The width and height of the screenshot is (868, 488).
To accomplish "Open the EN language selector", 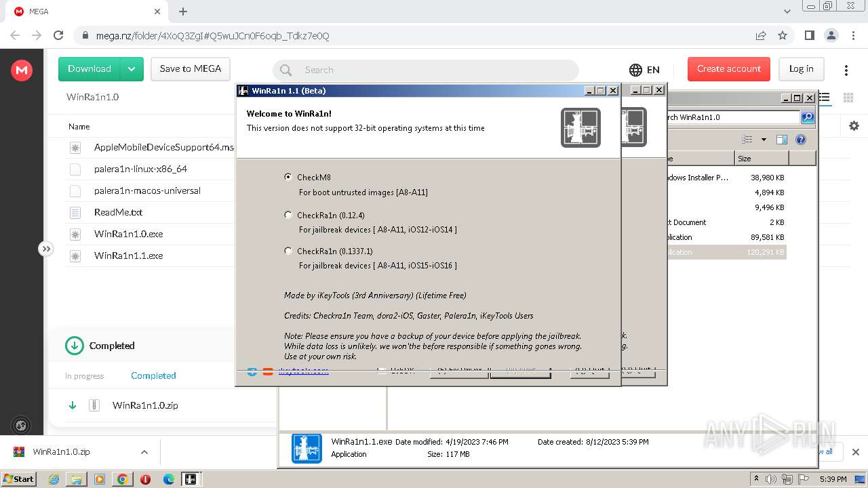I will [x=644, y=70].
